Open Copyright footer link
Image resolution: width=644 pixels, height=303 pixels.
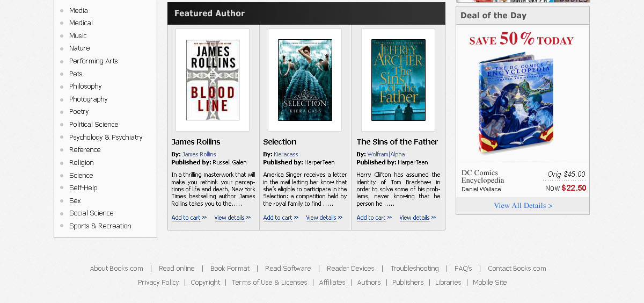tap(205, 283)
